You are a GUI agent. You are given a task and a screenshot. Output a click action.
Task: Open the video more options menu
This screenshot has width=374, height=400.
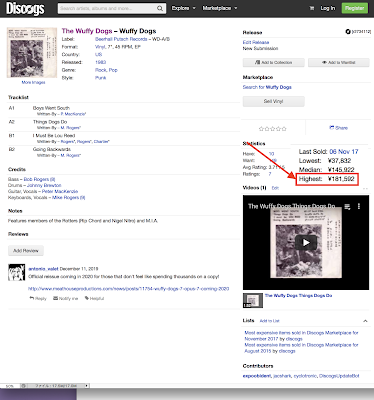coord(359,206)
